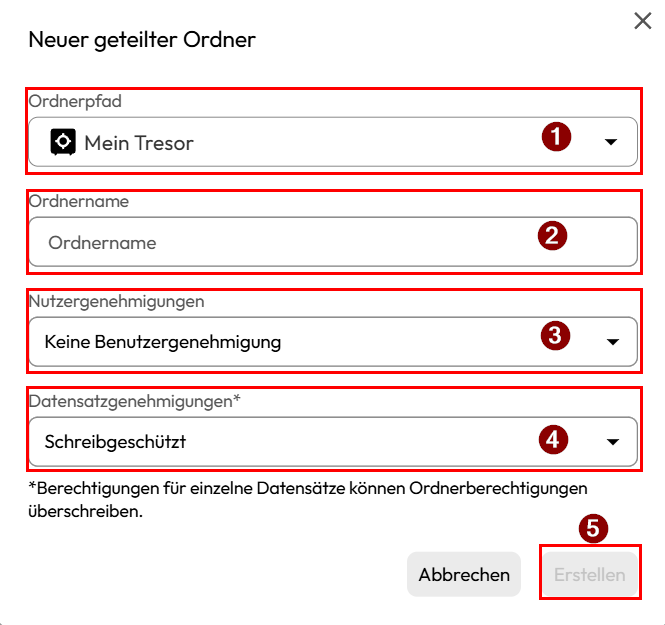Click the Keine Benutzergenehmigung value
This screenshot has width=665, height=625.
(x=163, y=342)
